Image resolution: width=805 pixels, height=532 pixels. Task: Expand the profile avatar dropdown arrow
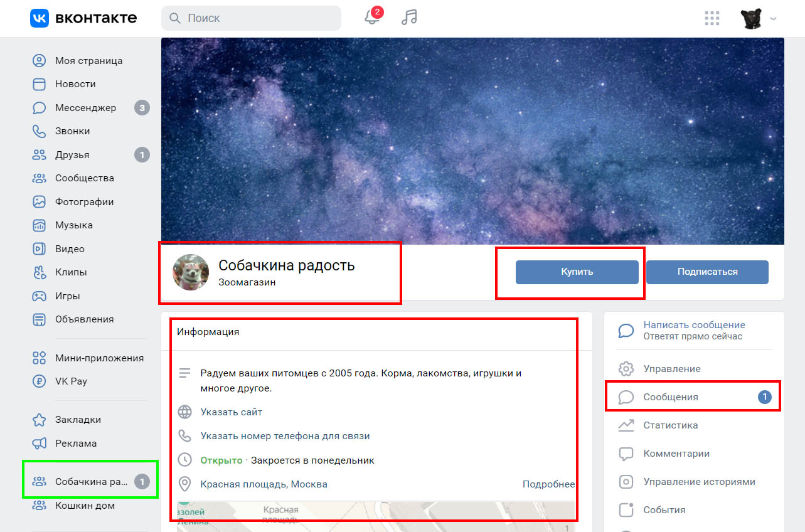[774, 19]
